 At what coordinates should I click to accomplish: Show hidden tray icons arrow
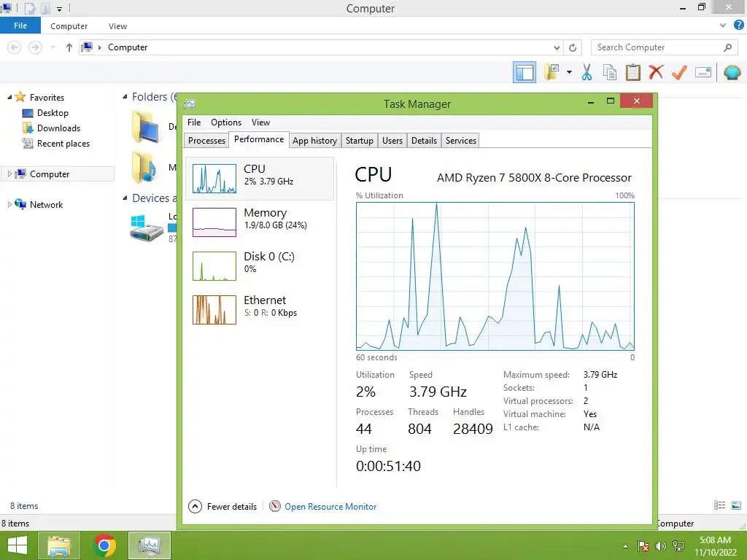[x=625, y=546]
